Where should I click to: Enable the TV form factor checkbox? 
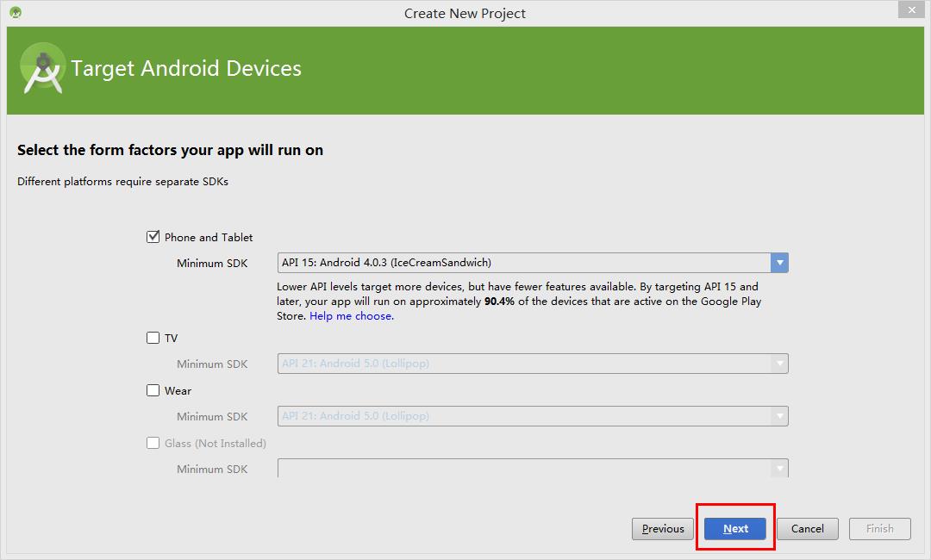[x=153, y=338]
